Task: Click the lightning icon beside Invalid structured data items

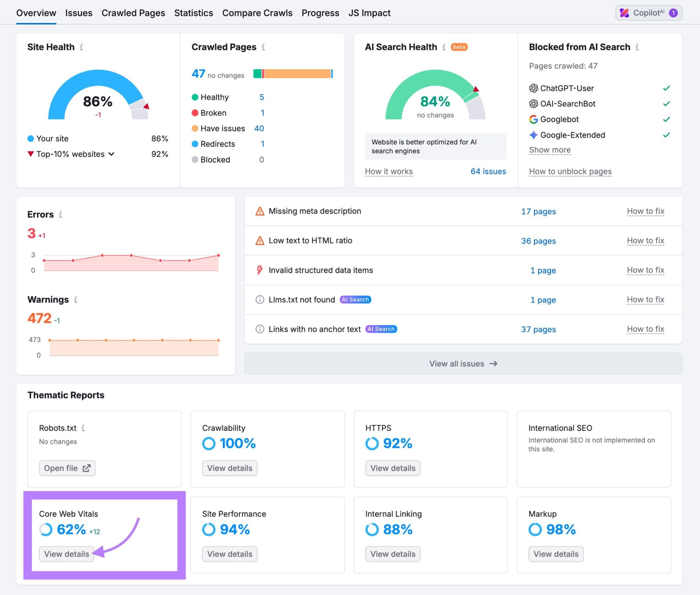Action: click(x=259, y=270)
